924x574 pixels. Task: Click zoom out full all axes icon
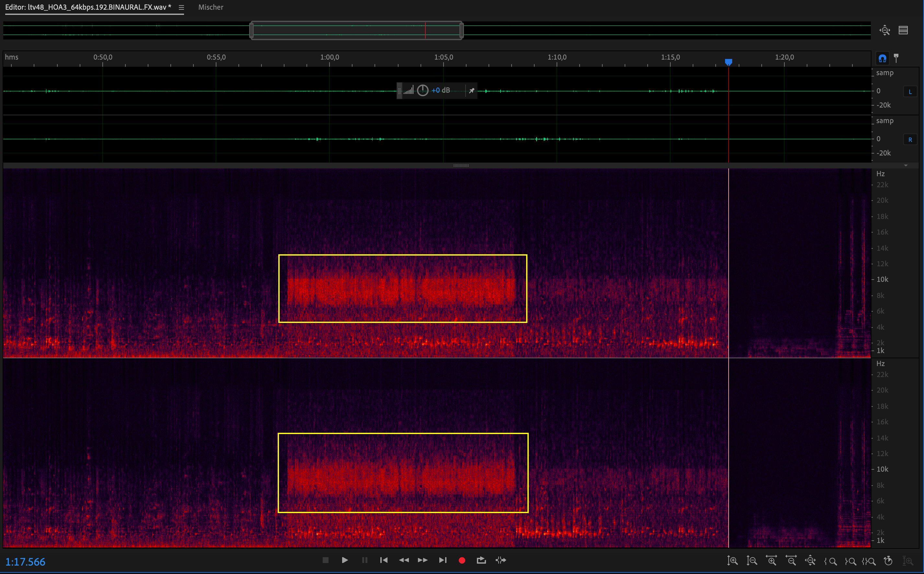[x=810, y=560]
